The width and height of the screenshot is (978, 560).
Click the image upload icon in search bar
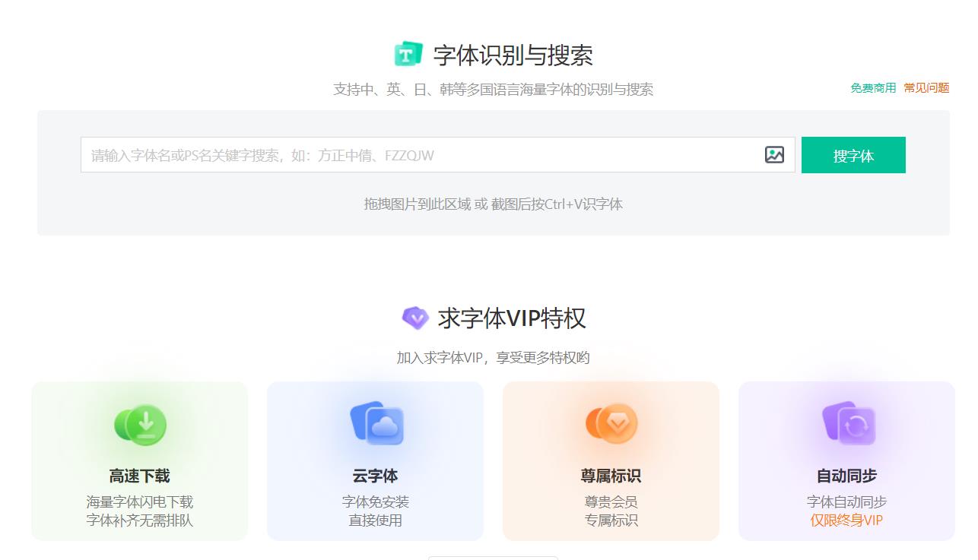pyautogui.click(x=773, y=155)
